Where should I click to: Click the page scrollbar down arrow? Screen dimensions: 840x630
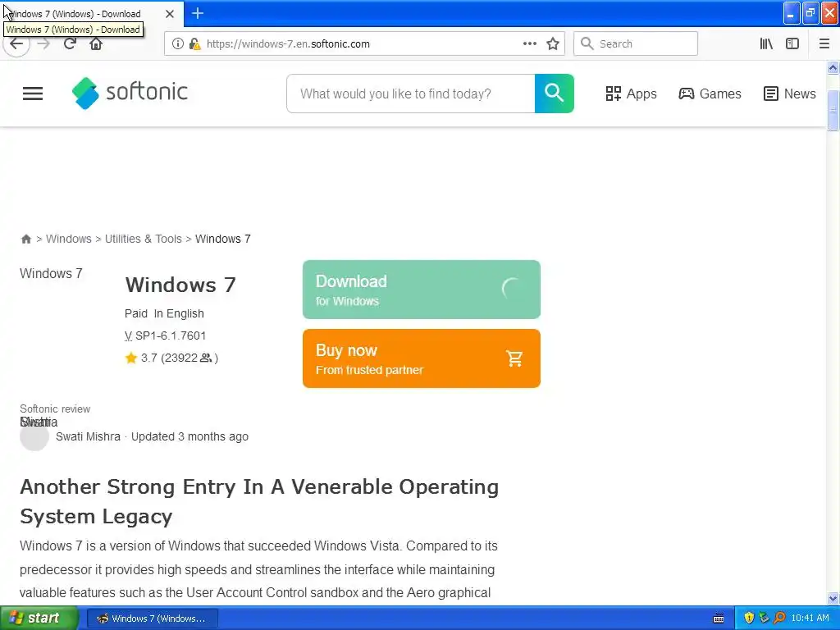coord(833,598)
